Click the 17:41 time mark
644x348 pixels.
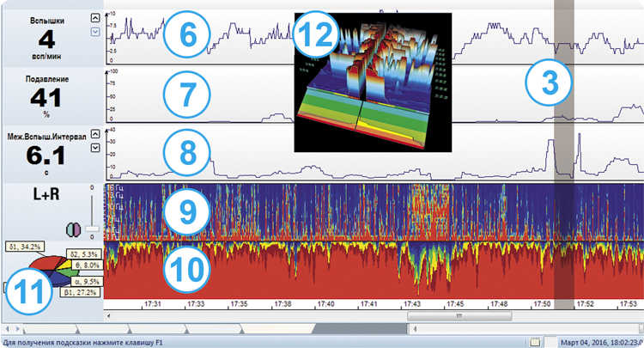click(x=369, y=304)
